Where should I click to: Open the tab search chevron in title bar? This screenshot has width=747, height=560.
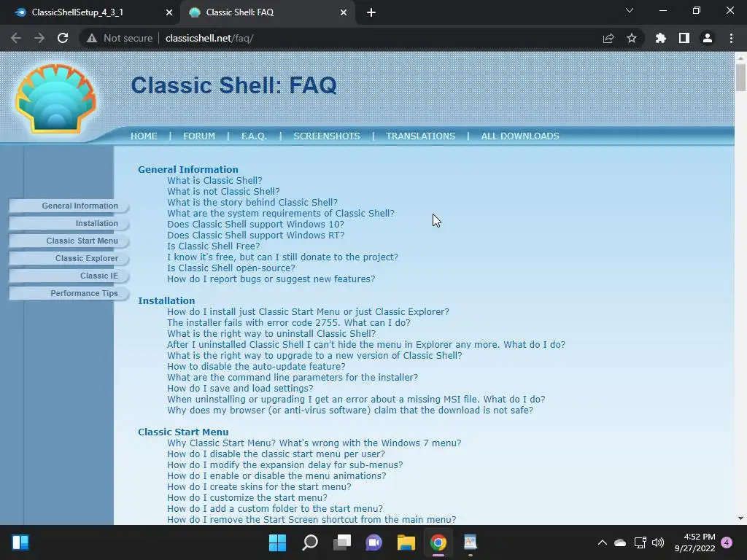pos(630,10)
